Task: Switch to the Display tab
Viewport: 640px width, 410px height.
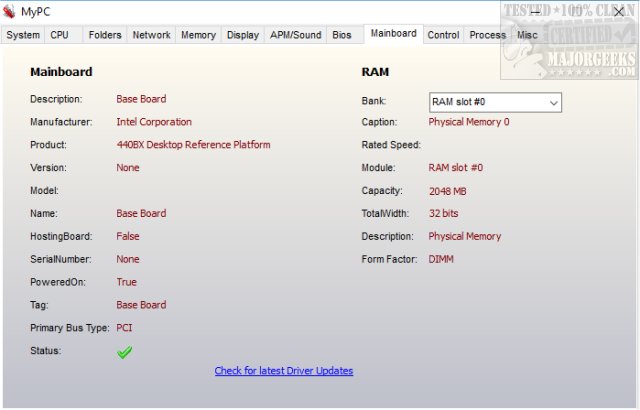Action: point(243,35)
